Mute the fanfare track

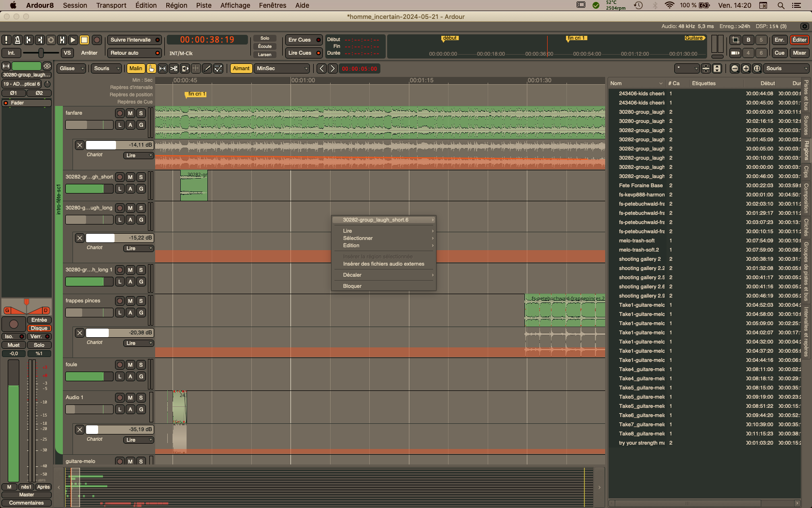coord(130,113)
